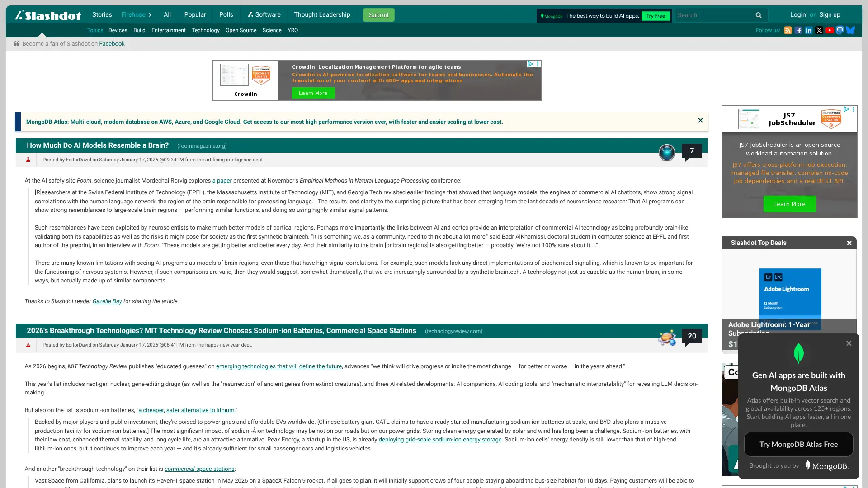Image resolution: width=868 pixels, height=488 pixels.
Task: Click the Try Free MongoDB button
Action: [655, 16]
